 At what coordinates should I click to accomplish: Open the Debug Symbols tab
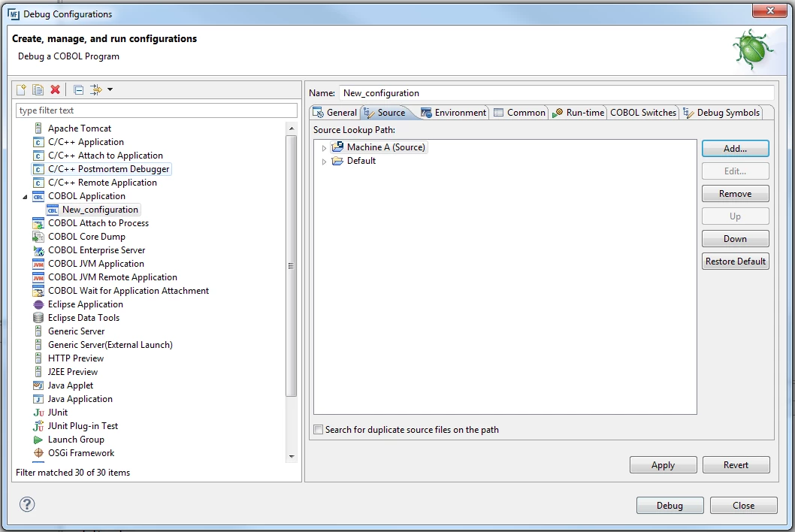pos(722,113)
